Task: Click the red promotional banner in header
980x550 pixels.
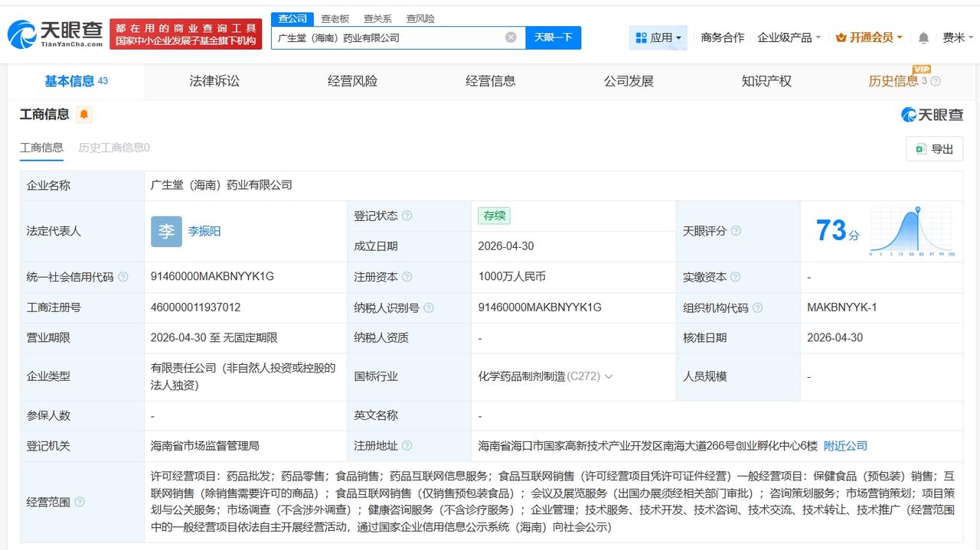Action: point(186,34)
